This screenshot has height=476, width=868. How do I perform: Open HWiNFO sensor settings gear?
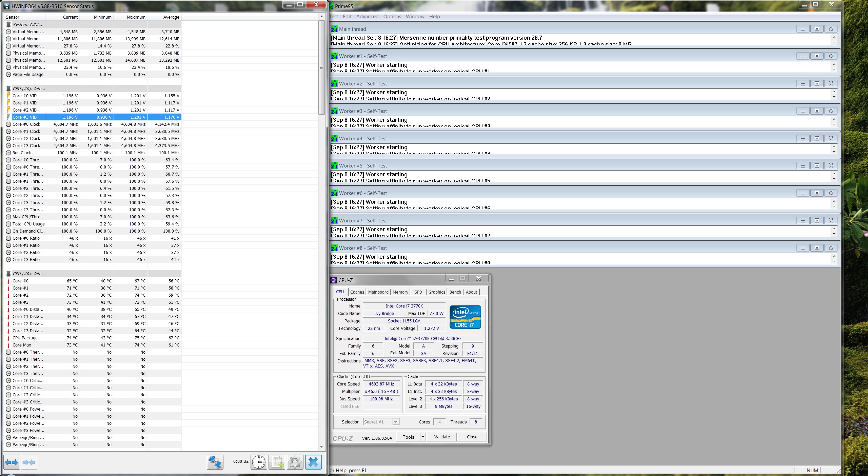pos(295,462)
